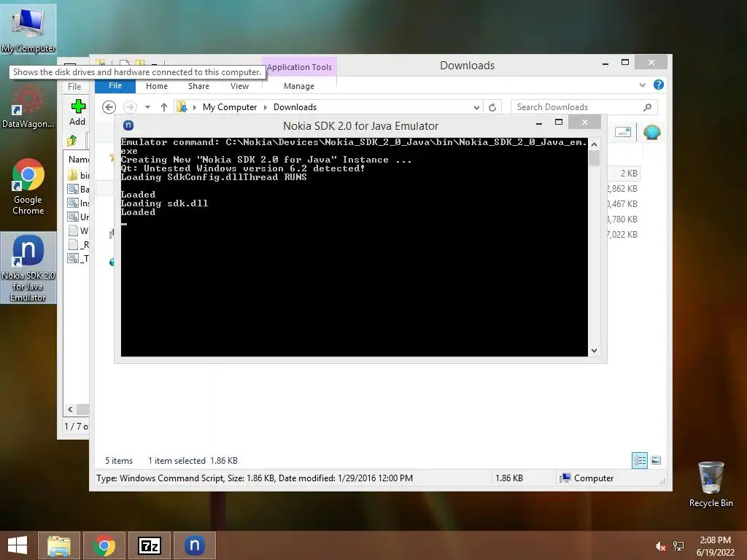Select Nokia SDK 2.0 Emulator desktop shortcut
The height and width of the screenshot is (560, 747).
click(28, 268)
